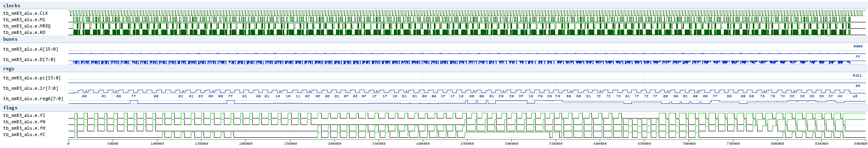The height and width of the screenshot is (148, 868).
Task: Click the 550000 time axis tick
Action: click(556, 144)
